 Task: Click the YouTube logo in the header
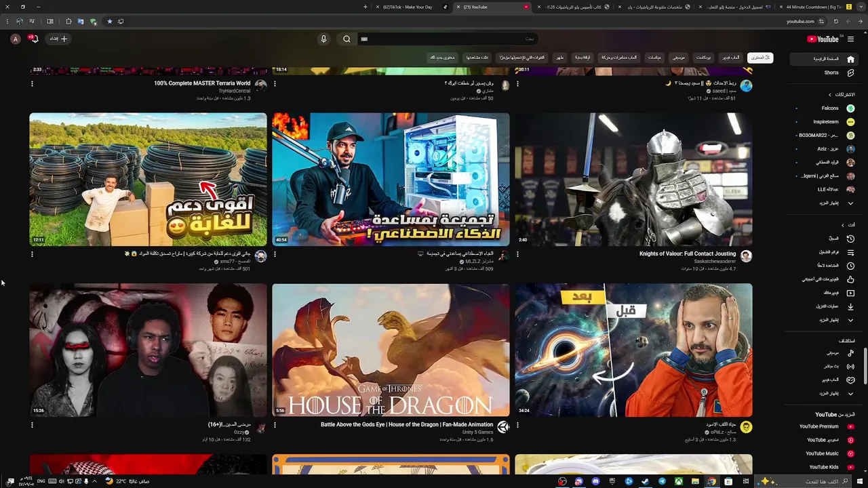point(823,39)
